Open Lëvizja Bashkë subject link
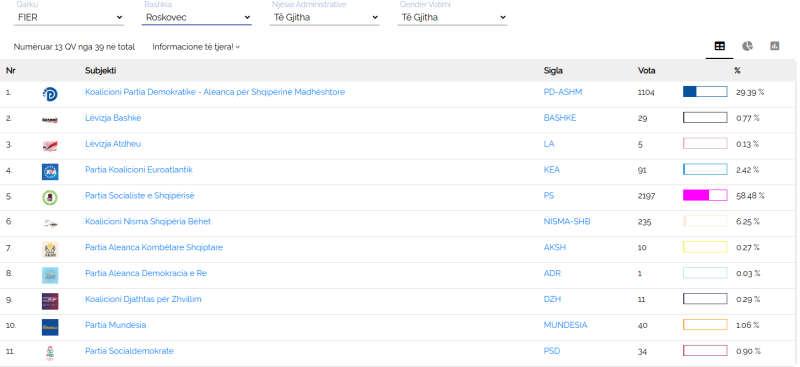The image size is (800, 367). (x=113, y=118)
